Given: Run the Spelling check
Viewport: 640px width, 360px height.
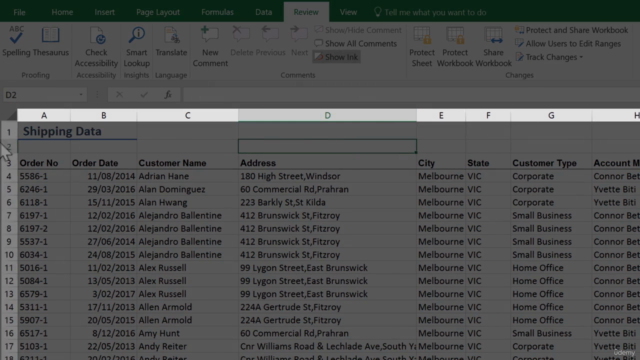Looking at the screenshot, I should [x=16, y=42].
